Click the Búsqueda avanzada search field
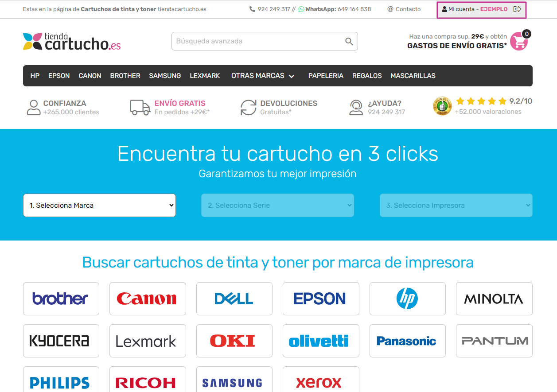The width and height of the screenshot is (557, 392). point(265,41)
